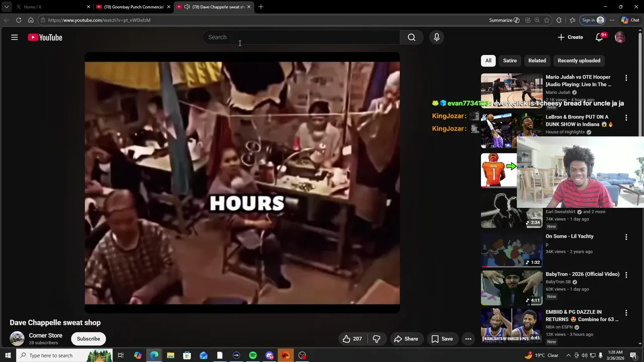
Task: Click the browser address bar URL
Action: 99,20
